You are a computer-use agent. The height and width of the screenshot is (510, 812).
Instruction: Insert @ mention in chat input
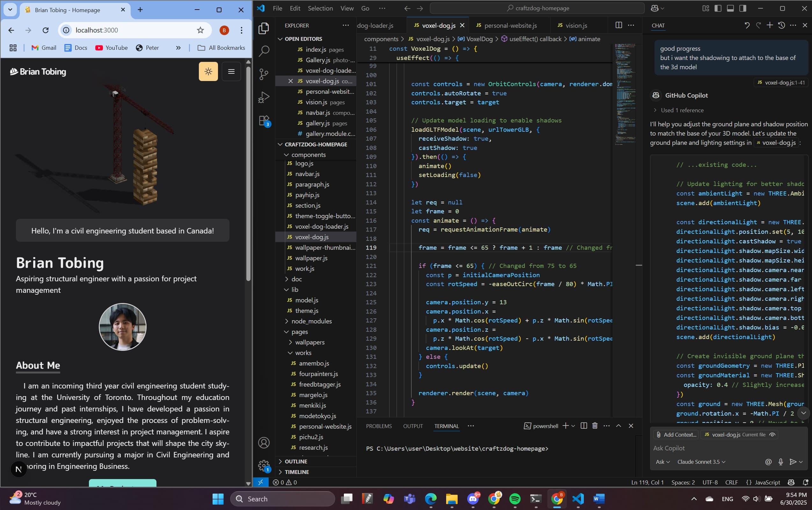[x=768, y=462]
